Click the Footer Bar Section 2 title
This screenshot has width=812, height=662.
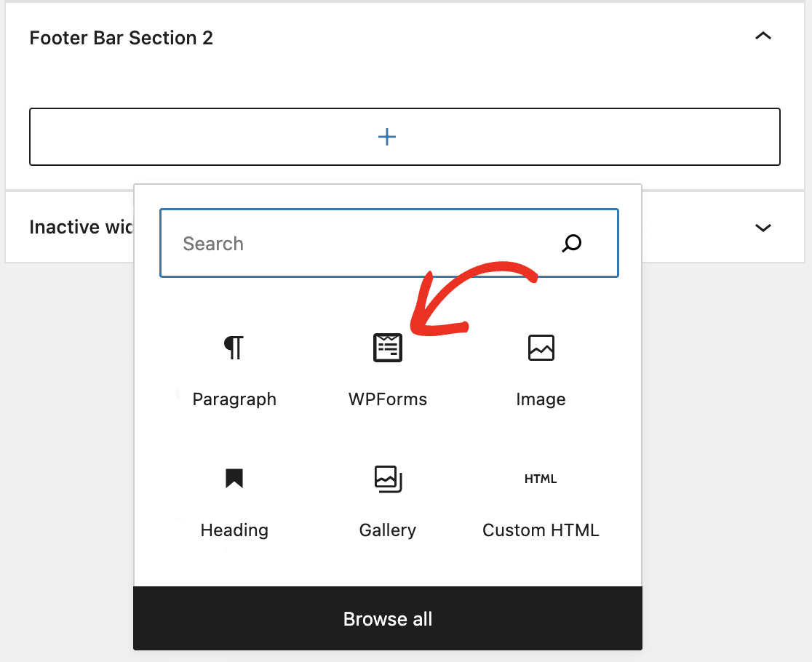(x=121, y=37)
